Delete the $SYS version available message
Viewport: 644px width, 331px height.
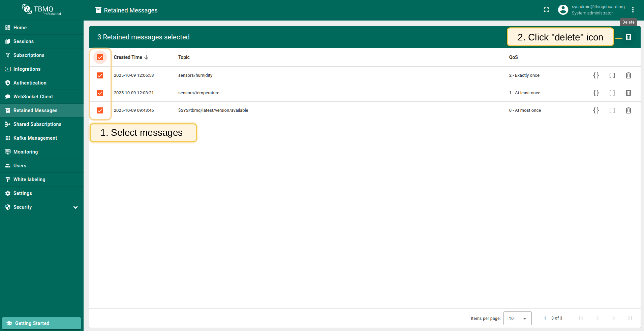click(628, 110)
